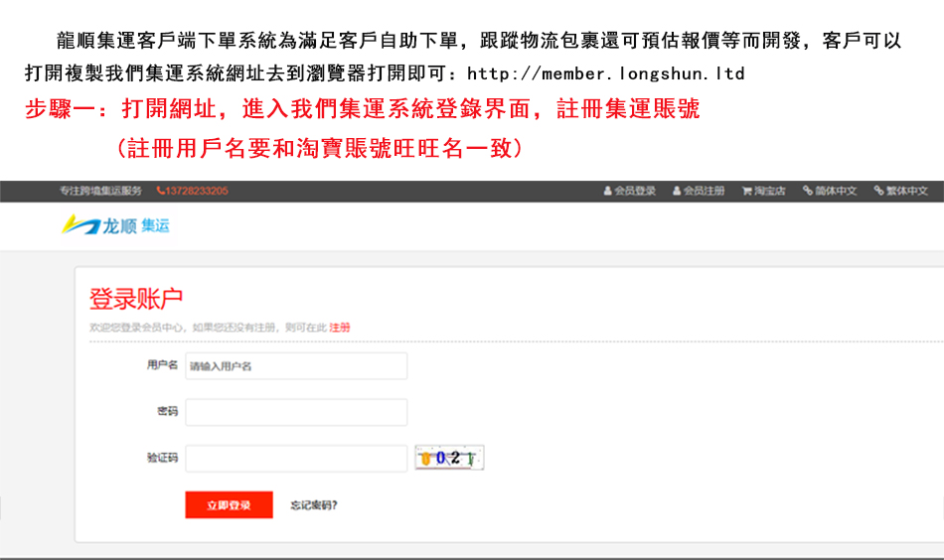This screenshot has height=560, width=944.
Task: Click the member registration user icon
Action: (x=676, y=191)
